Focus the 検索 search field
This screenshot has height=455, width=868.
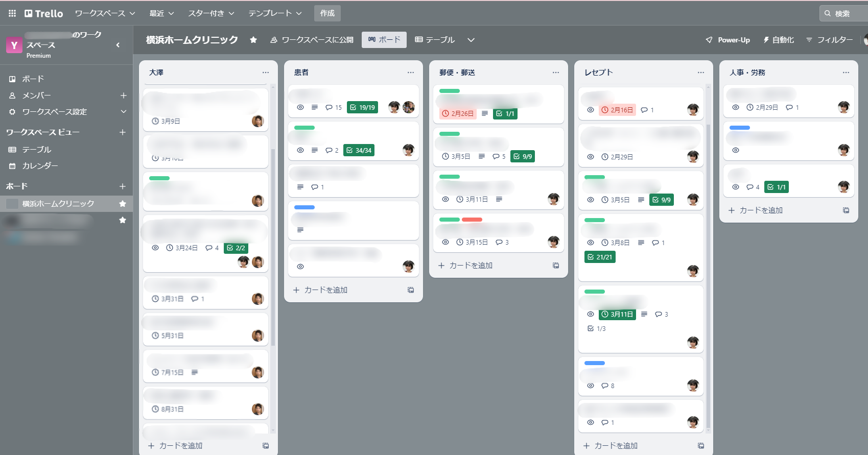click(x=844, y=13)
